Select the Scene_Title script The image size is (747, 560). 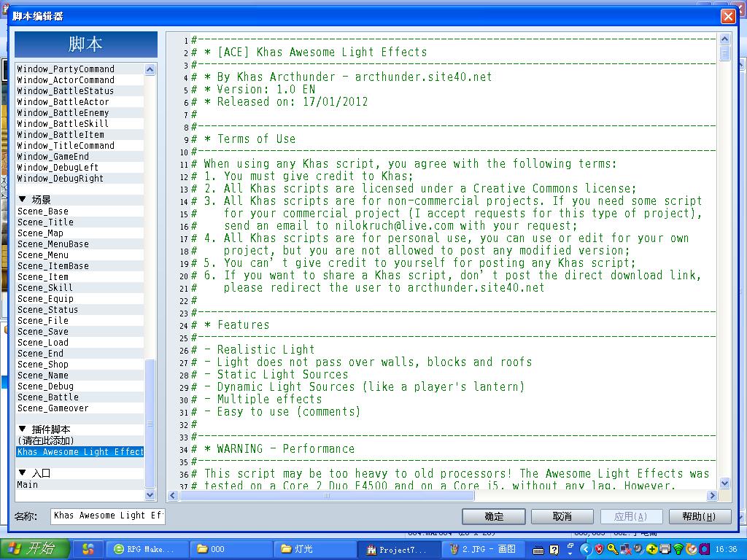80,222
